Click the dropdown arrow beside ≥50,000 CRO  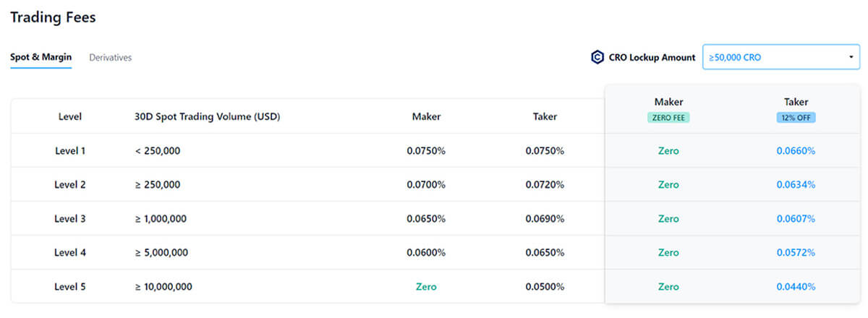(849, 57)
